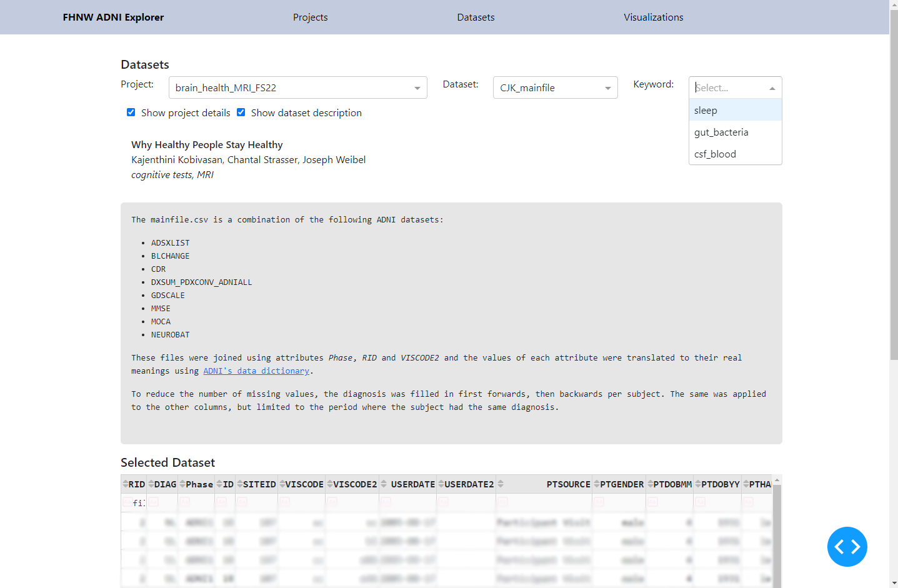Sort the table by VISCODE2 column

pyautogui.click(x=330, y=484)
